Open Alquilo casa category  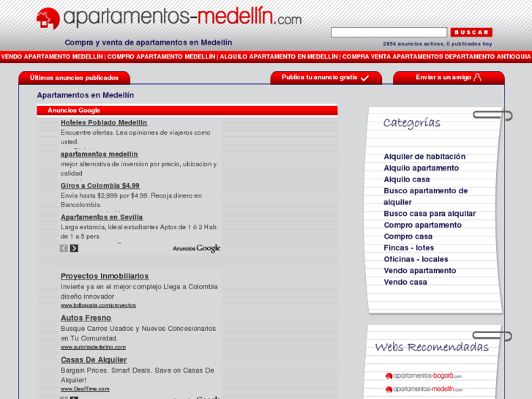tap(406, 179)
